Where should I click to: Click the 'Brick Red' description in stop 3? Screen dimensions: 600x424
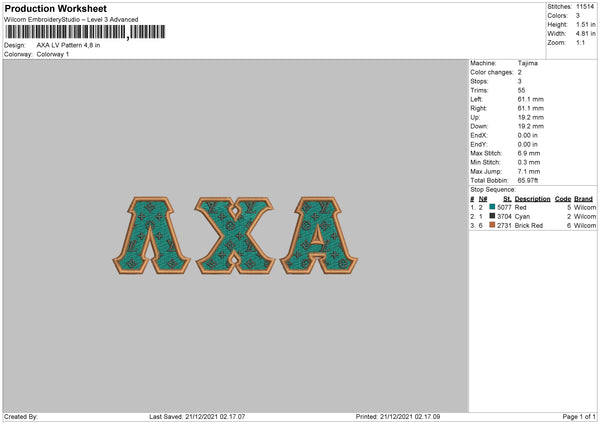[x=529, y=226]
